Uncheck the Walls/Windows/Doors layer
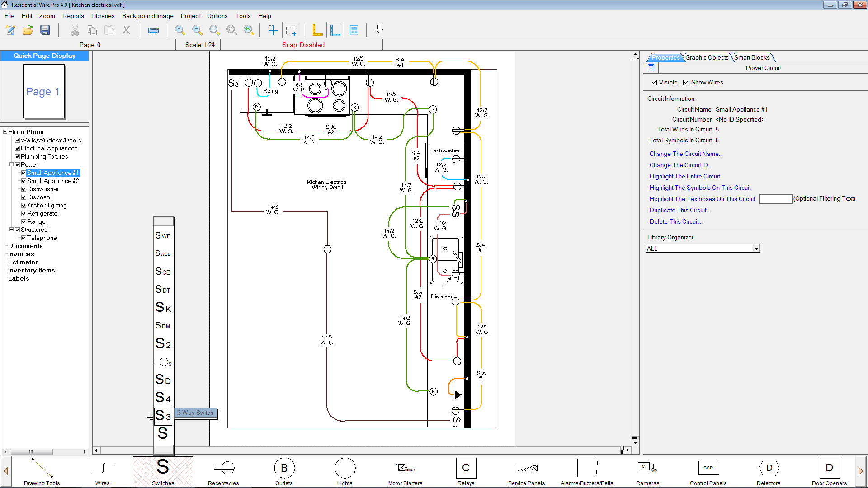The height and width of the screenshot is (488, 868). [x=17, y=141]
